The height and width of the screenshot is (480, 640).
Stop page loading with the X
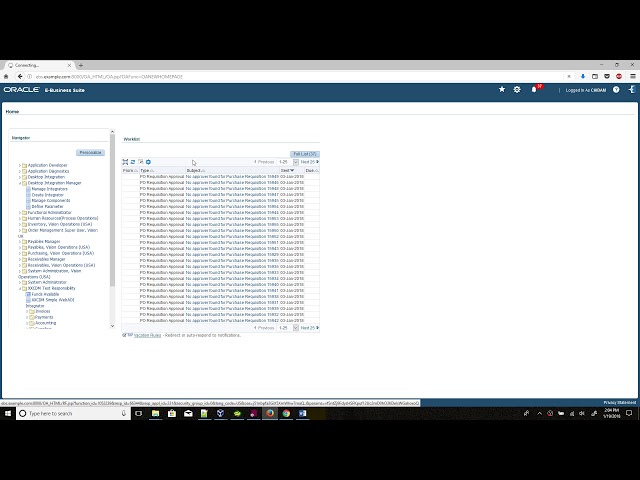(569, 76)
